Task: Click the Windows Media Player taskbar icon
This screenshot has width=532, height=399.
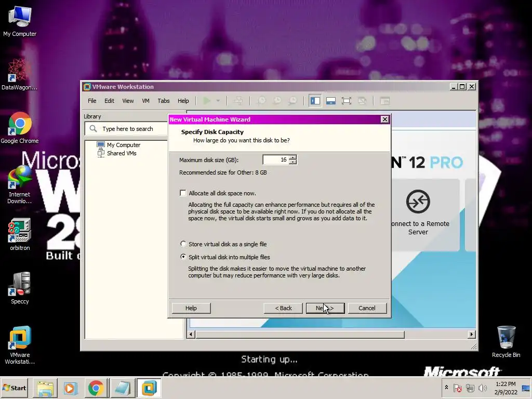Action: 70,388
